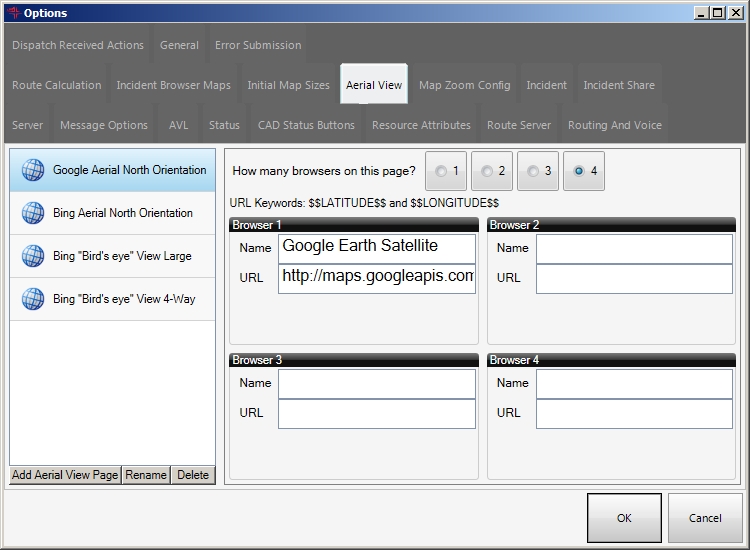The width and height of the screenshot is (750, 550).
Task: Focus Browser 1 URL field
Action: click(x=377, y=278)
